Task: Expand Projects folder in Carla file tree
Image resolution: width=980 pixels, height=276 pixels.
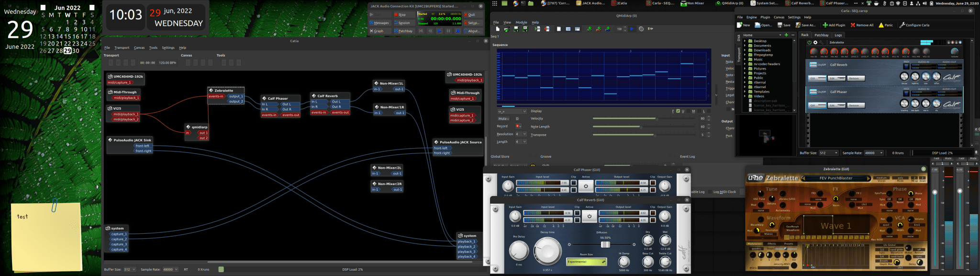Action: (745, 73)
